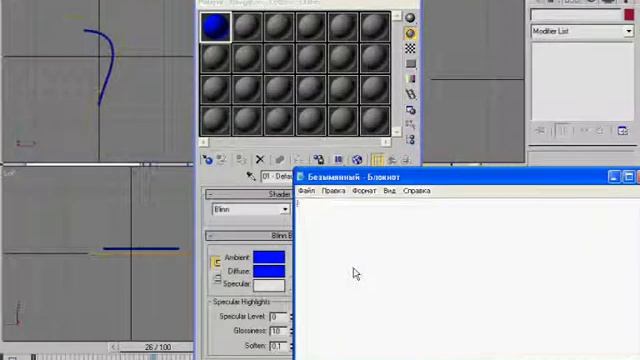Click the Reset Map/Mtl X icon
This screenshot has height=360, width=640.
[260, 160]
